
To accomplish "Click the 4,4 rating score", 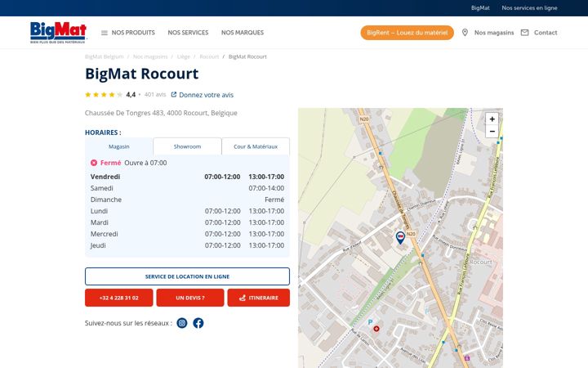I will click(131, 95).
